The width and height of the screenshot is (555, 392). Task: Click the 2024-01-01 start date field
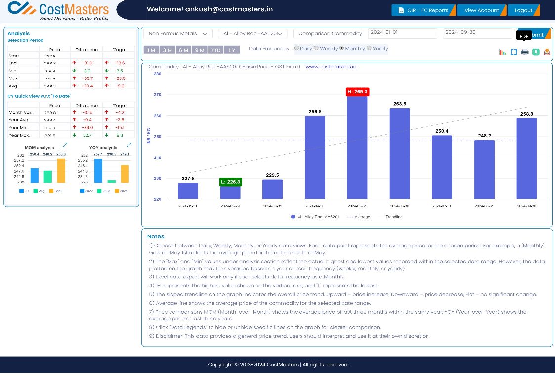[x=402, y=33]
